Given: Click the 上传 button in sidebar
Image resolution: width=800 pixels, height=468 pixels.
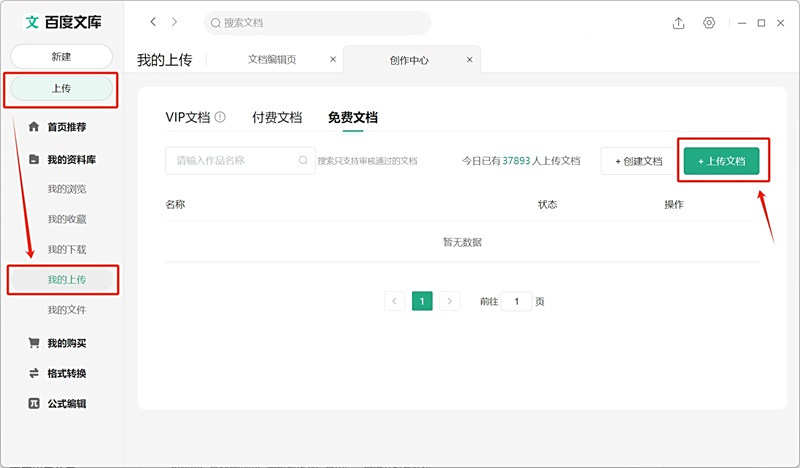Looking at the screenshot, I should click(x=61, y=88).
